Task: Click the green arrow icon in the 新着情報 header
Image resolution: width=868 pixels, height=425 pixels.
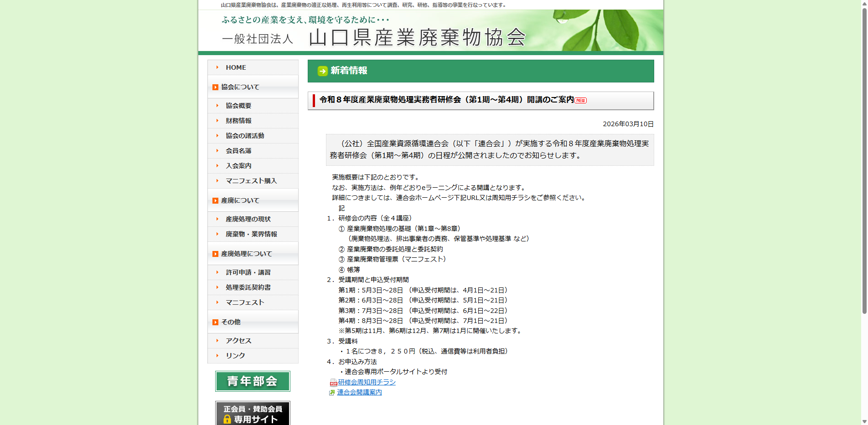Action: [322, 71]
